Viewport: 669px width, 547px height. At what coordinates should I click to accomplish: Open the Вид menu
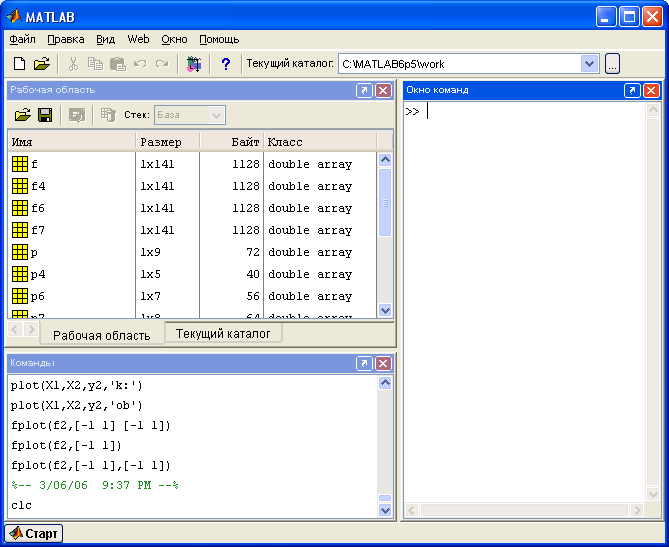(x=105, y=40)
